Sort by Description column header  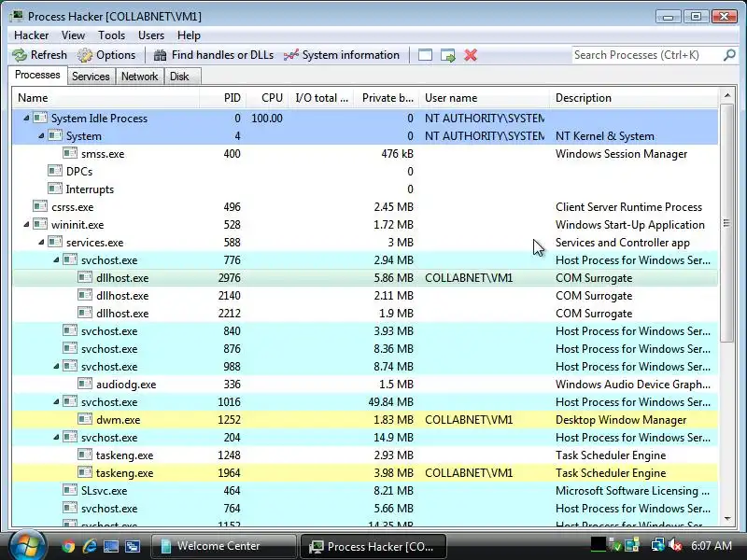tap(634, 98)
